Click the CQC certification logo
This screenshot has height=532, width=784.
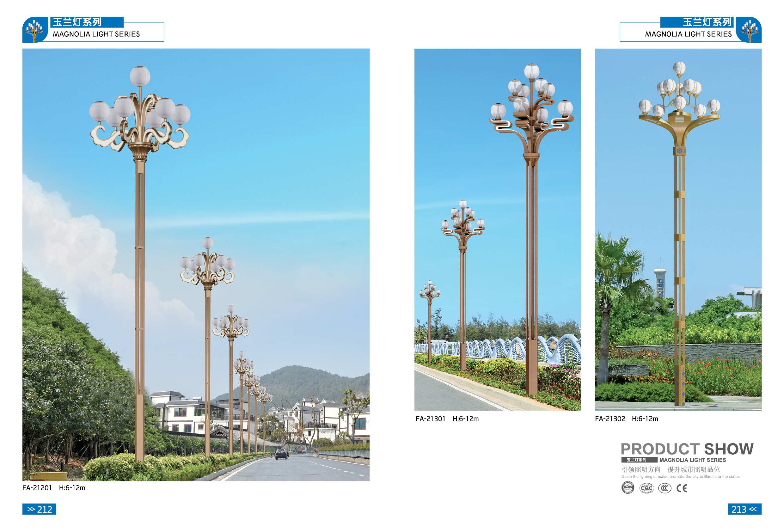(646, 488)
